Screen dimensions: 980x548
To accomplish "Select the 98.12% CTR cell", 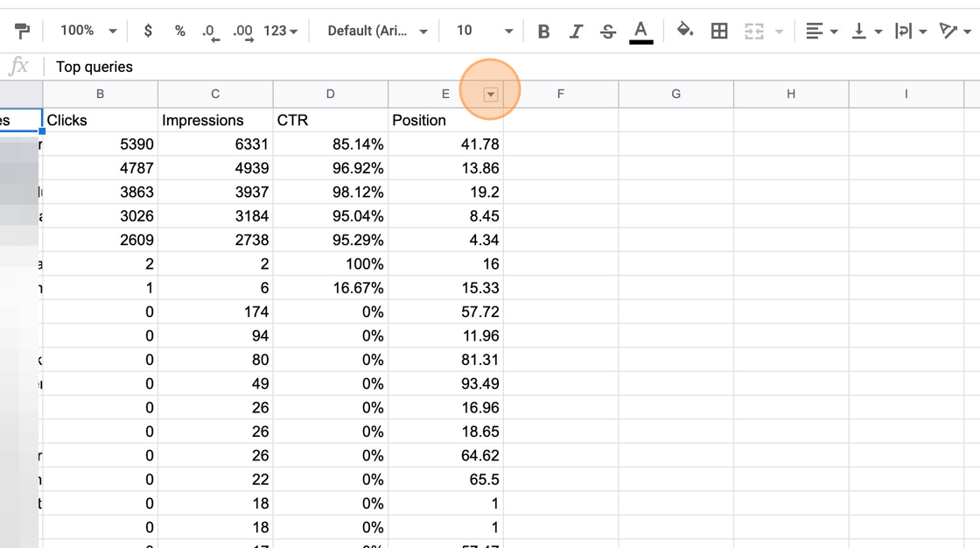I will pyautogui.click(x=330, y=192).
